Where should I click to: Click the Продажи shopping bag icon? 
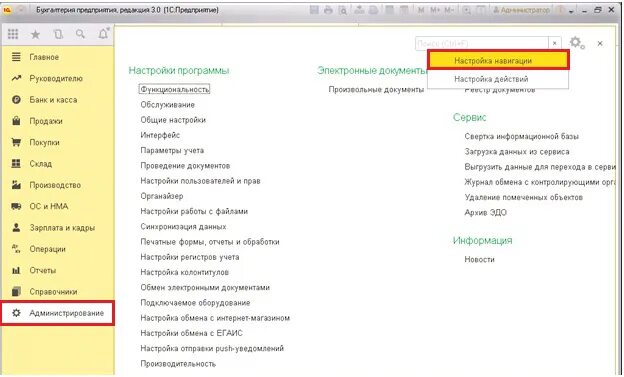(16, 121)
